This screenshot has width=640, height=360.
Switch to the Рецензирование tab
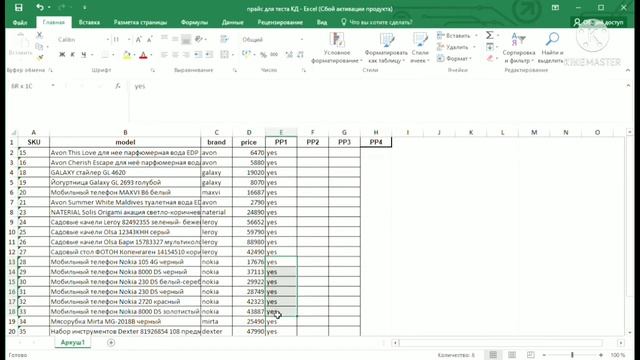pyautogui.click(x=280, y=22)
